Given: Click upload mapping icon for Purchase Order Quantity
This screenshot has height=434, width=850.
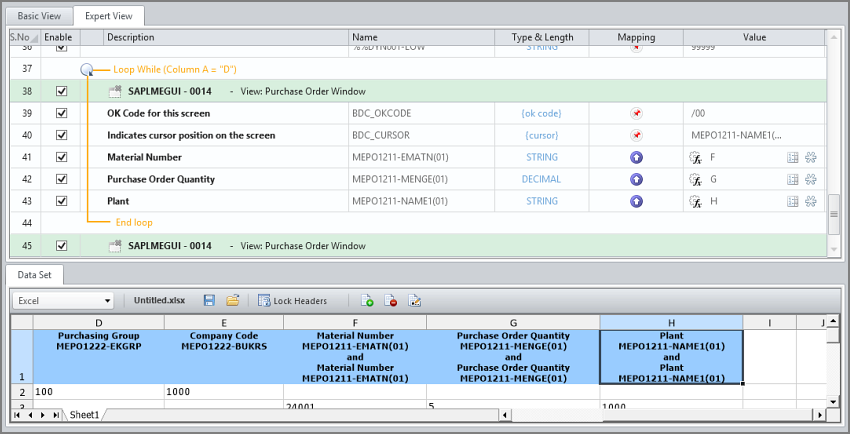Looking at the screenshot, I should [636, 179].
